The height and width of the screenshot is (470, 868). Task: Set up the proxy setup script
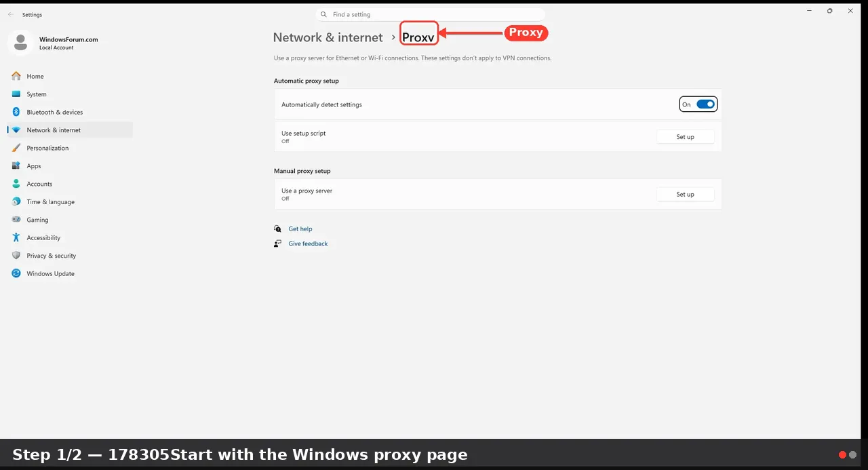point(685,137)
